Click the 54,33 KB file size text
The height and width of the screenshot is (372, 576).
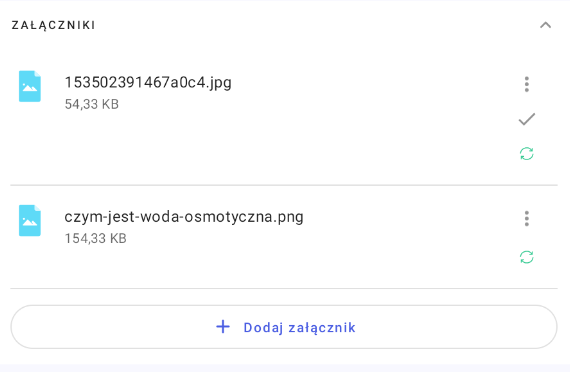click(x=92, y=104)
